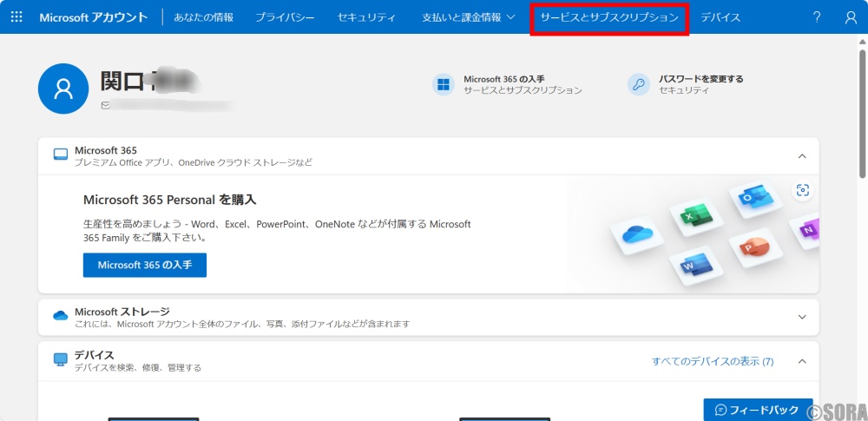Open サービスとサブスクリプション tab
This screenshot has width=868, height=421.
click(x=609, y=17)
